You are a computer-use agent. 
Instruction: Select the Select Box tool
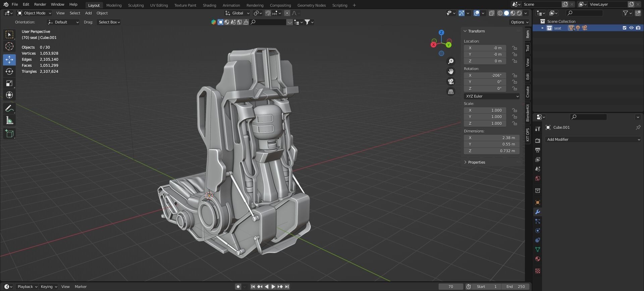(9, 35)
